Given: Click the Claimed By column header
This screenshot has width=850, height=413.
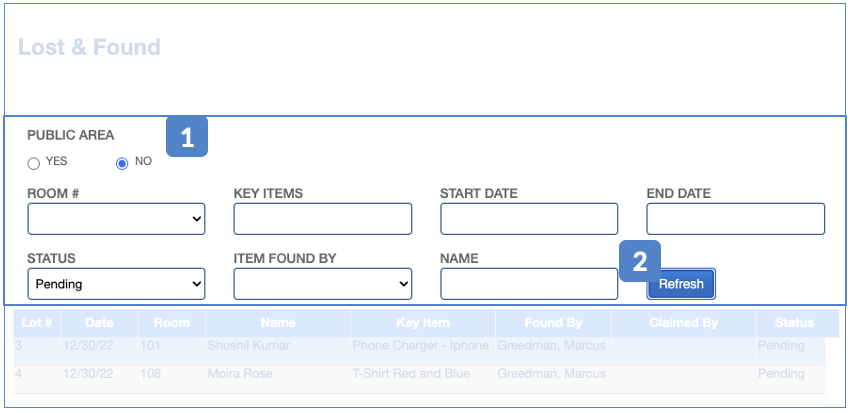Looking at the screenshot, I should click(x=683, y=323).
